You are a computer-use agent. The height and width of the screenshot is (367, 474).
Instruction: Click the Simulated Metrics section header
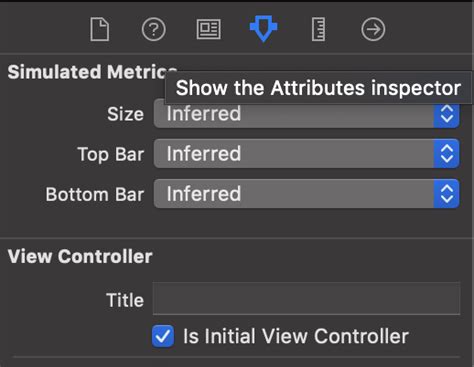[92, 72]
